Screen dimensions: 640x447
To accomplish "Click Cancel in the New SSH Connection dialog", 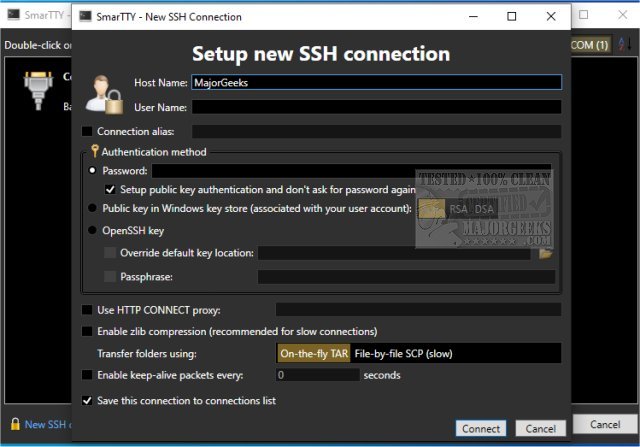I will (540, 428).
